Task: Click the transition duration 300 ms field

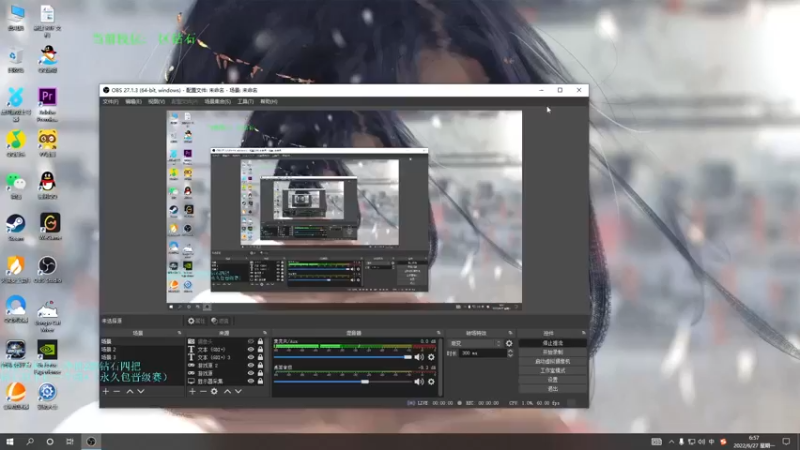Action: [x=482, y=353]
